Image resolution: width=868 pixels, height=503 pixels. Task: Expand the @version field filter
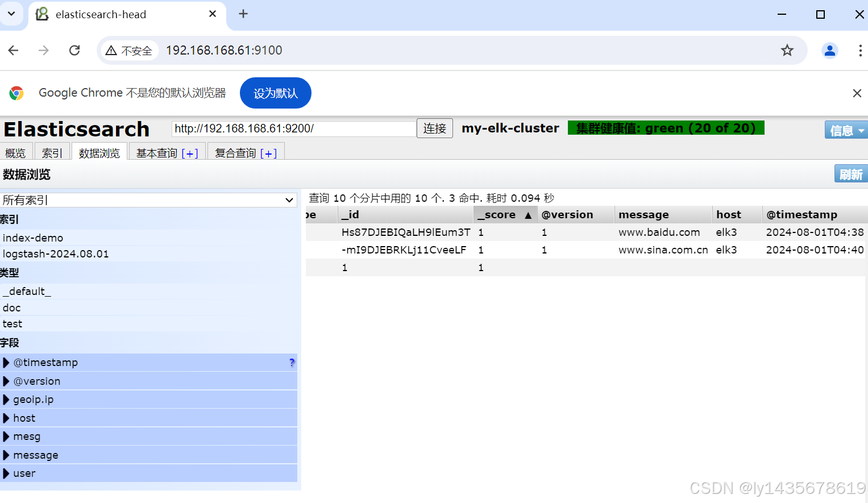pyautogui.click(x=6, y=381)
